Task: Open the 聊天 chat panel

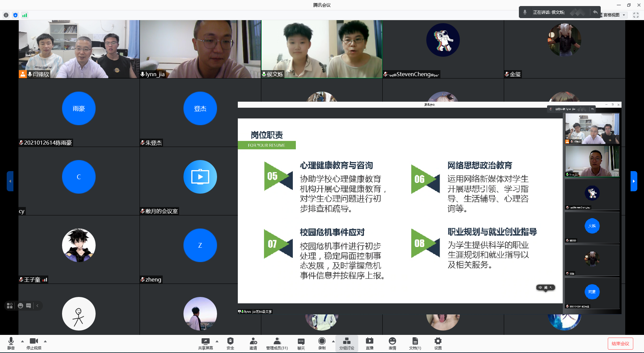Action: coord(301,343)
